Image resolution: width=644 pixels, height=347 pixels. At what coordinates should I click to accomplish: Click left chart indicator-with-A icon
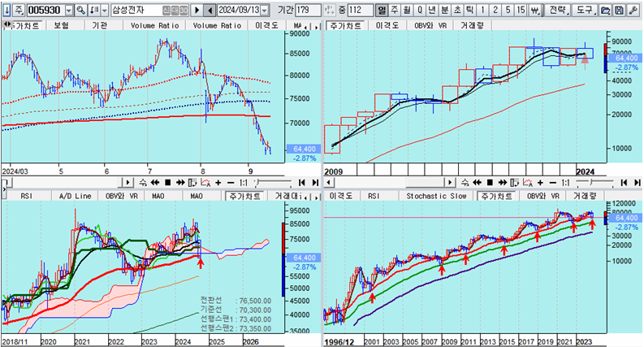click(205, 183)
